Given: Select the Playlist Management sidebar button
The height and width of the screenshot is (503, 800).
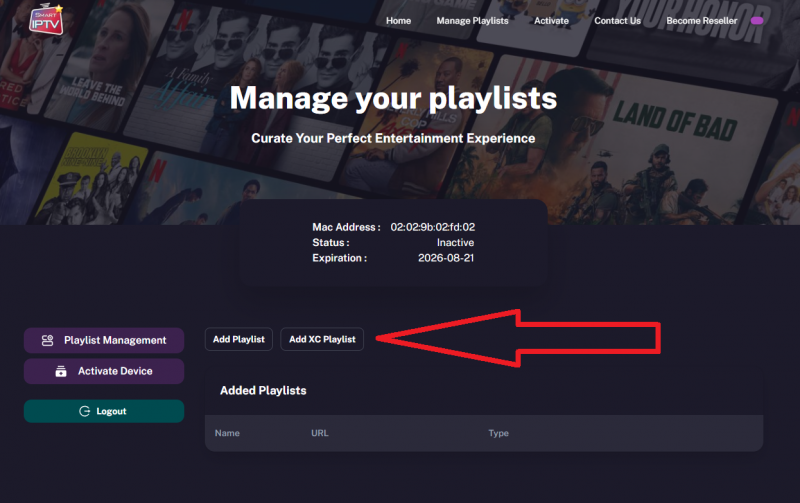Looking at the screenshot, I should coord(104,340).
